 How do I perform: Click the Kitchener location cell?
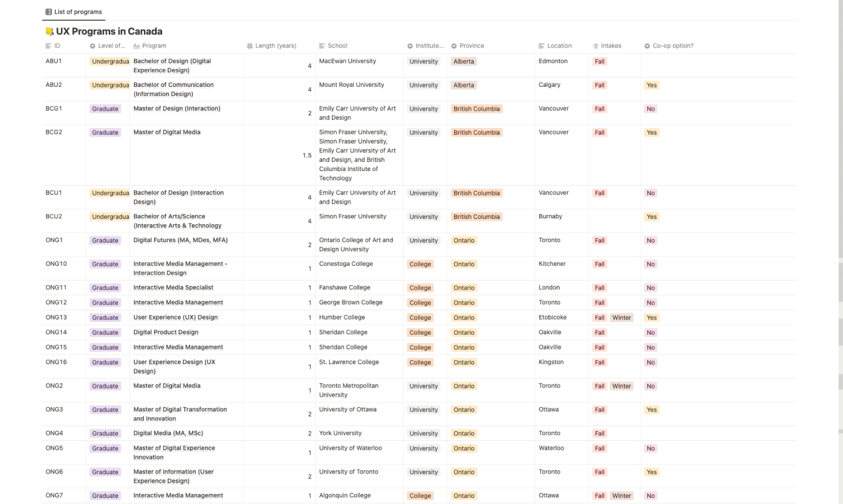(x=561, y=269)
